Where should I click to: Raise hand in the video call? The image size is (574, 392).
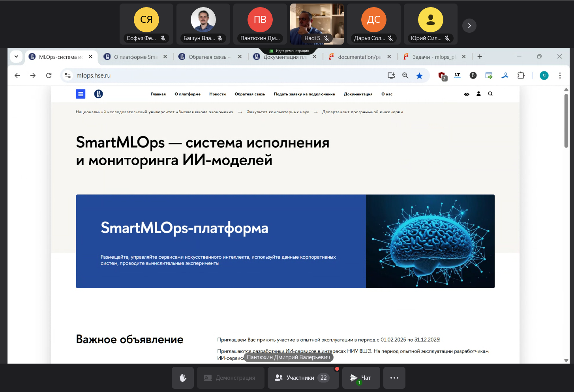(x=183, y=378)
